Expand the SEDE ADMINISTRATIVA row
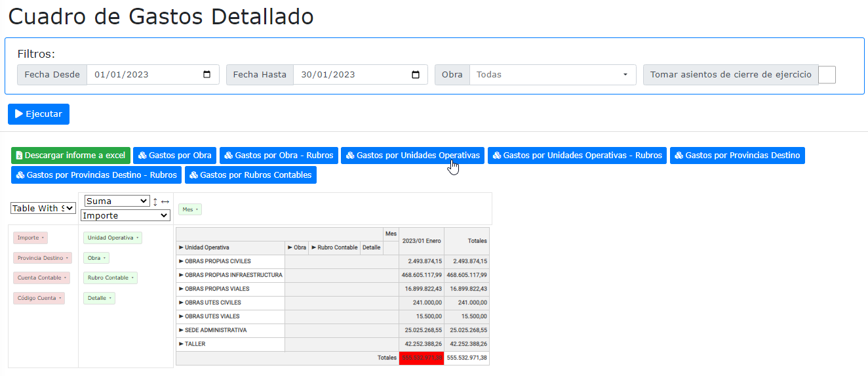The image size is (868, 376). click(x=182, y=330)
